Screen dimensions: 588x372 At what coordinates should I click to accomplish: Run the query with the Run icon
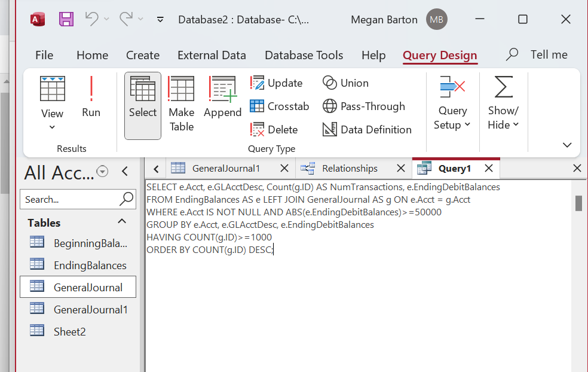coord(91,97)
